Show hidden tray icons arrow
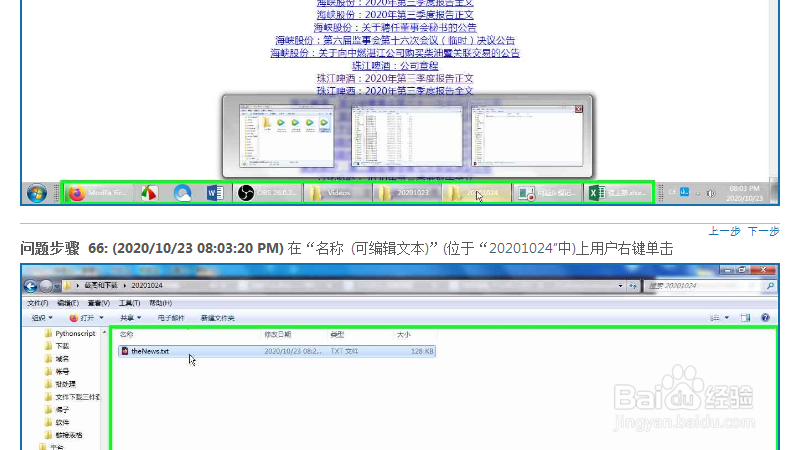Image resolution: width=800 pixels, height=450 pixels. coord(698,193)
